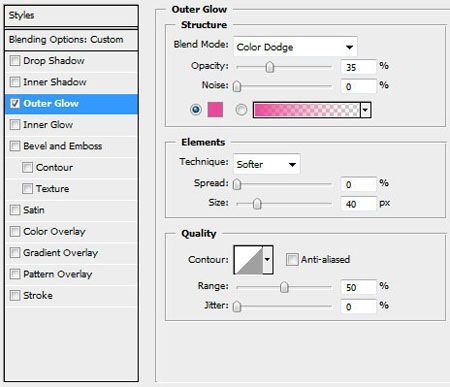Click the pink glow color swatch
Screen dimensions: 450x387
(215, 110)
